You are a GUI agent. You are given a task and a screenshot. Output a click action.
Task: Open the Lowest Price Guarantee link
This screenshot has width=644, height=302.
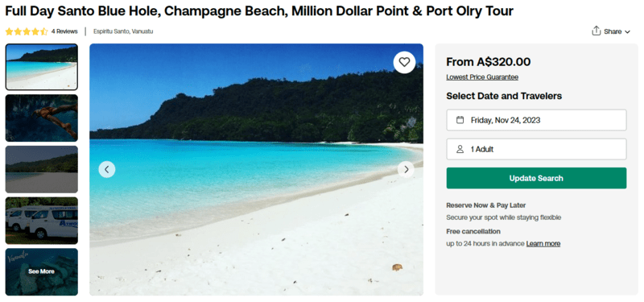coord(482,77)
